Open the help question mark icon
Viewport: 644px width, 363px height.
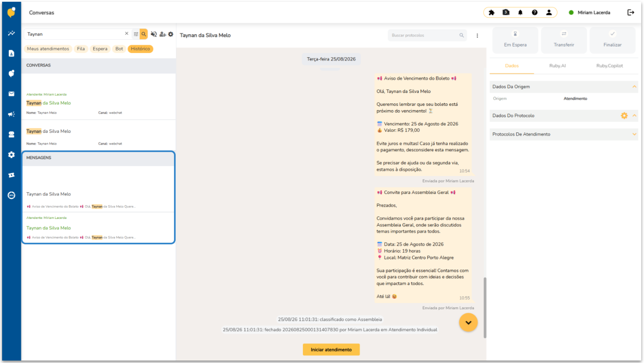(x=534, y=12)
